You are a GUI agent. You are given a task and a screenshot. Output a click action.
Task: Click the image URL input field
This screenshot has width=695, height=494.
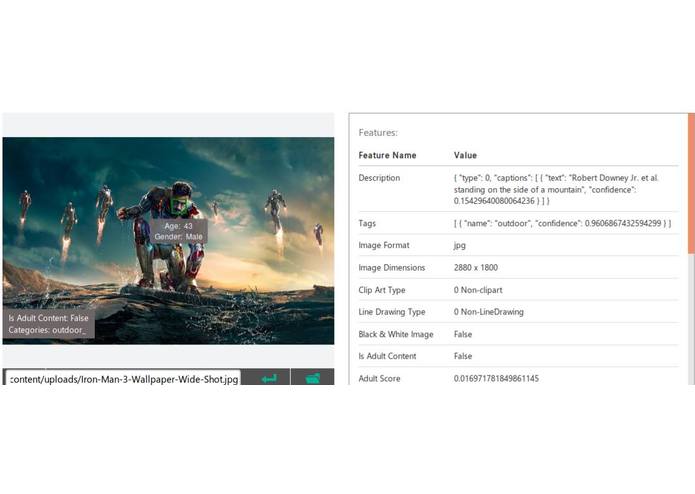point(123,378)
